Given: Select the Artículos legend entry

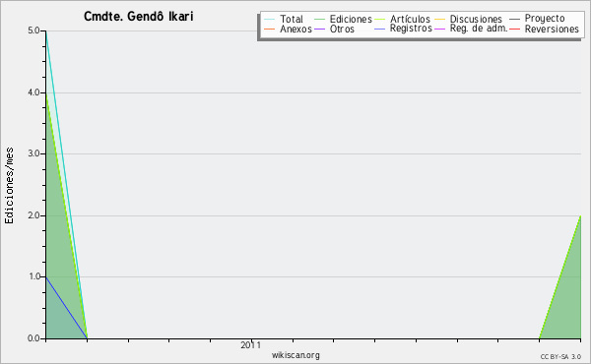Looking at the screenshot, I should pyautogui.click(x=402, y=19).
